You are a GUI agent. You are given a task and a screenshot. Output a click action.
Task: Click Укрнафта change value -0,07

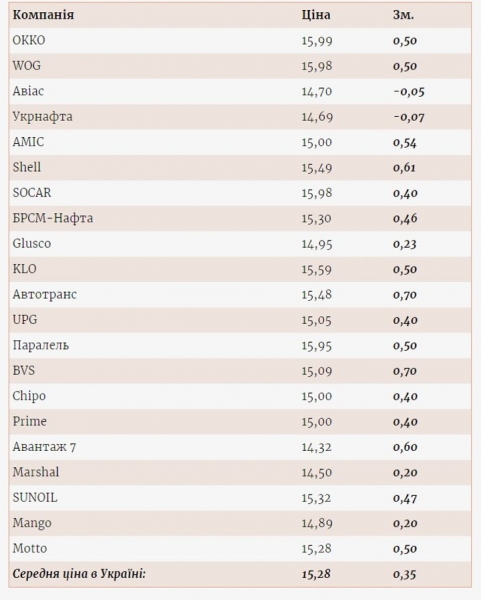point(409,117)
